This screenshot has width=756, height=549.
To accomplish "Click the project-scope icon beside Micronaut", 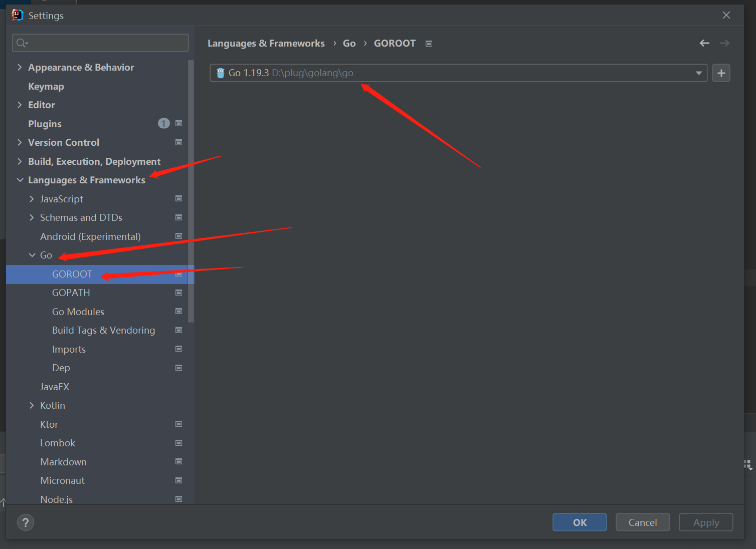I will coord(178,480).
